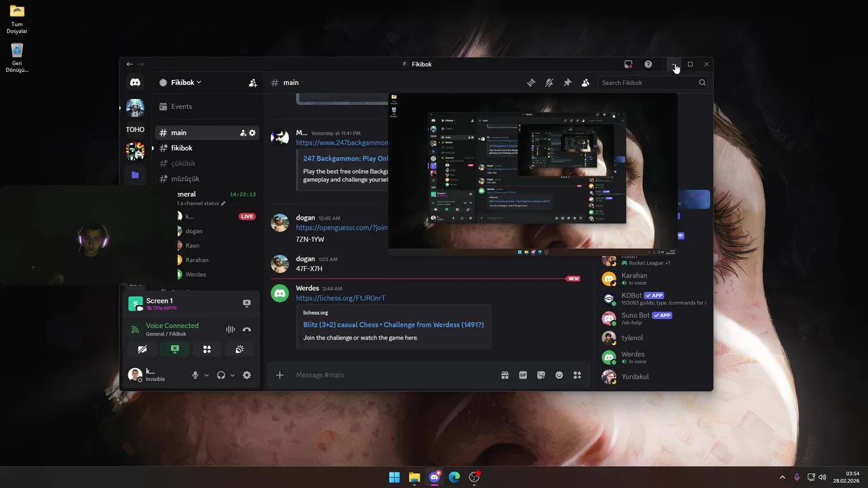Open Discord help question mark icon

pyautogui.click(x=648, y=64)
